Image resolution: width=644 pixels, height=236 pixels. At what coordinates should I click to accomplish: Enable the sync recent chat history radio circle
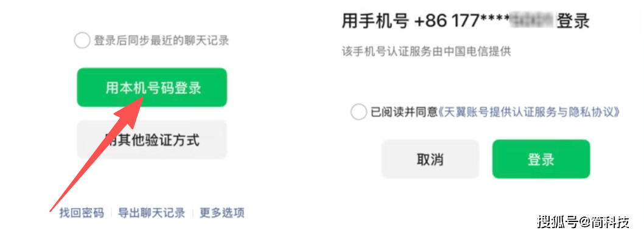(x=82, y=41)
